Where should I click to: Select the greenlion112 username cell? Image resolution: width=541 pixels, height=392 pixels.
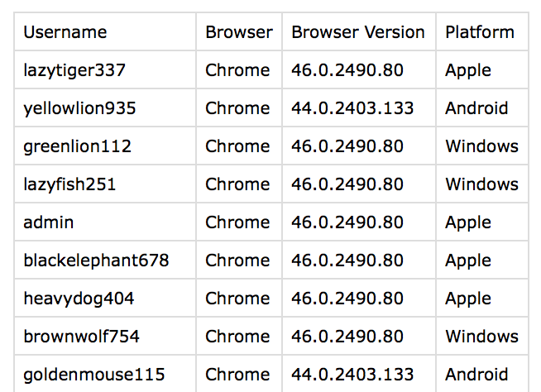(105, 146)
